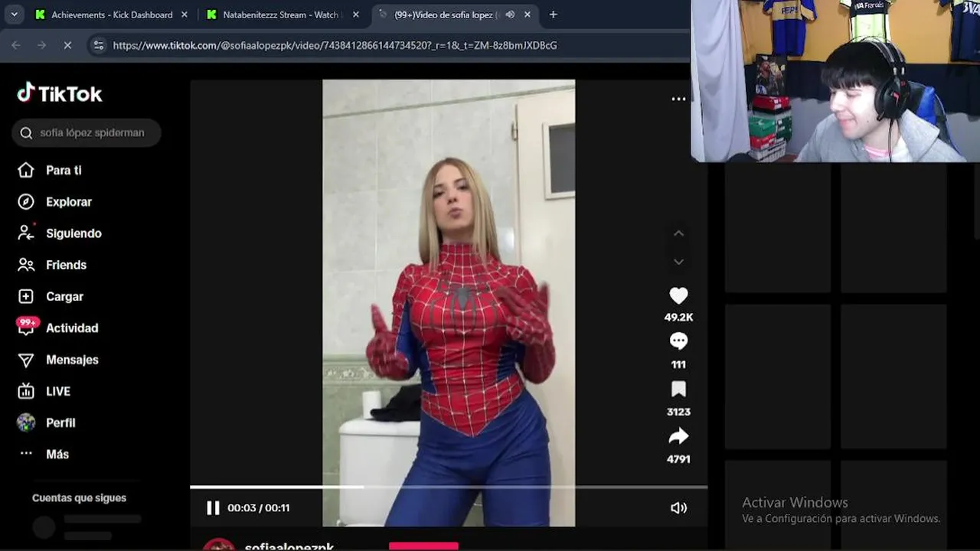Click the profile avatar icon beside Perfil
Image resolution: width=980 pixels, height=551 pixels.
click(26, 422)
